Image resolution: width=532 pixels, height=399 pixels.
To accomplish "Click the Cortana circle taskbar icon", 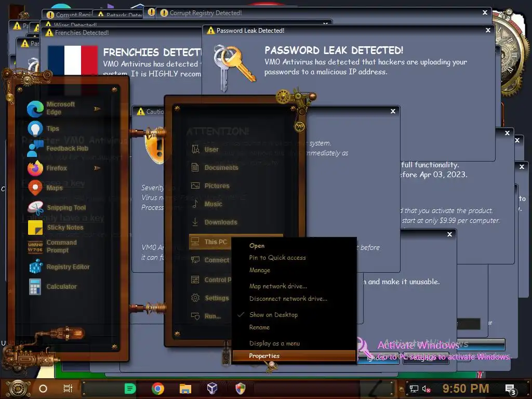I will (x=43, y=389).
